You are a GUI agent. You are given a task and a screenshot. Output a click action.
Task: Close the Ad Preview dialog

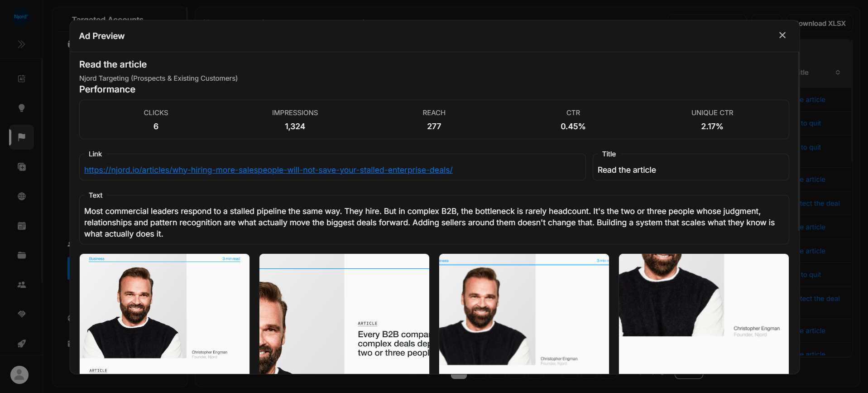782,35
